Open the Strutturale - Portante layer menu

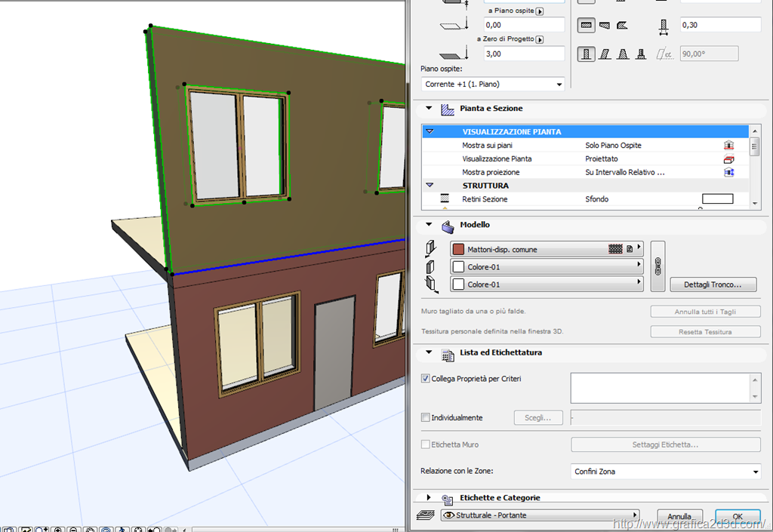(539, 515)
